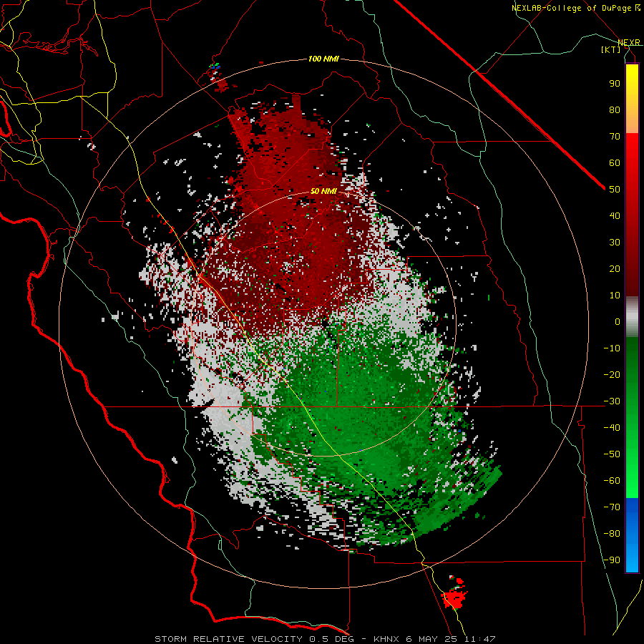Viewport: 644px width, 644px height.
Task: Click the blue segment of the color bar
Action: (x=632, y=535)
